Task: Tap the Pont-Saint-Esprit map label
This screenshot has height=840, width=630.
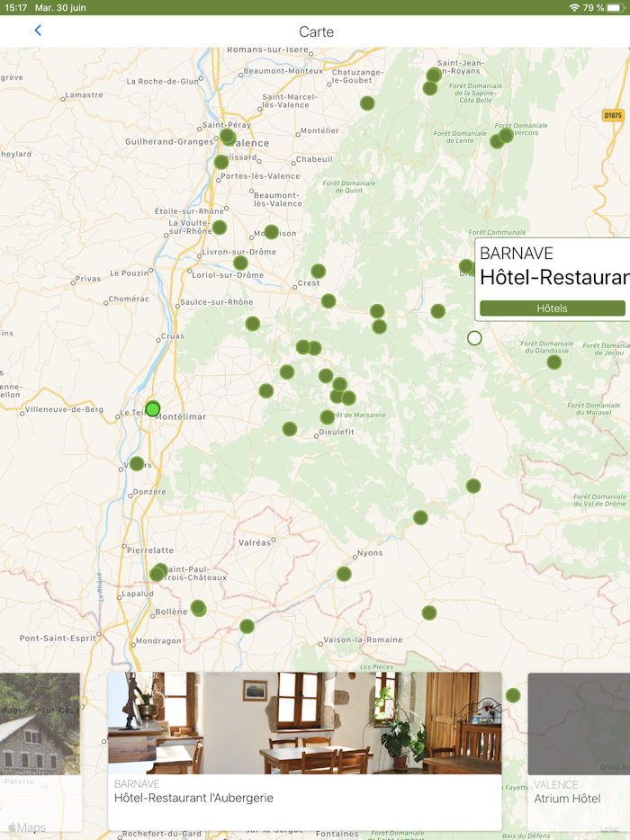Action: coord(58,638)
